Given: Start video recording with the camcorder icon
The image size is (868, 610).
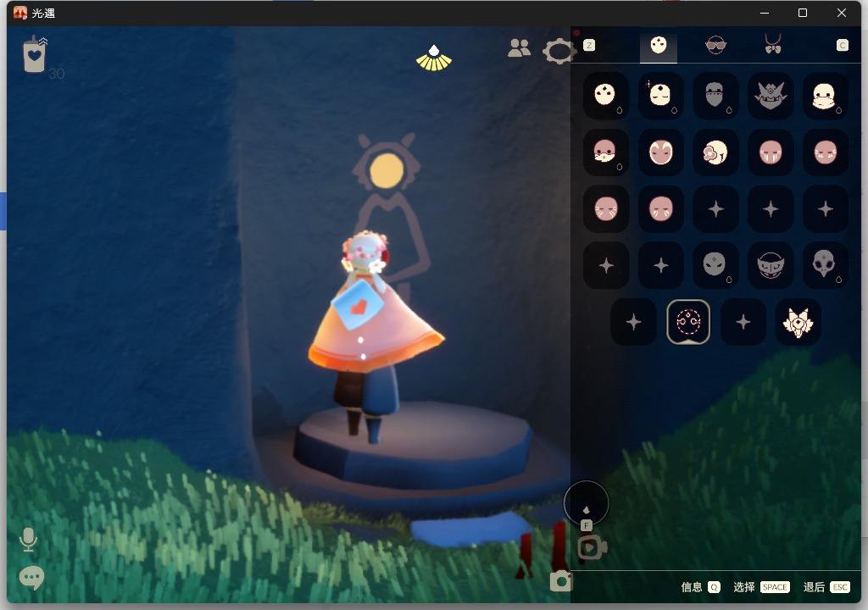Looking at the screenshot, I should [592, 548].
